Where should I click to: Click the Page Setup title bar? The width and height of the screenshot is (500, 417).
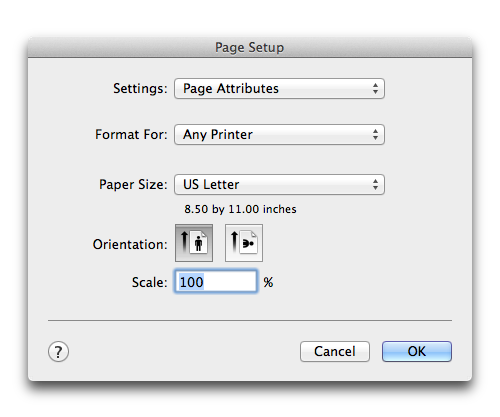pos(250,47)
